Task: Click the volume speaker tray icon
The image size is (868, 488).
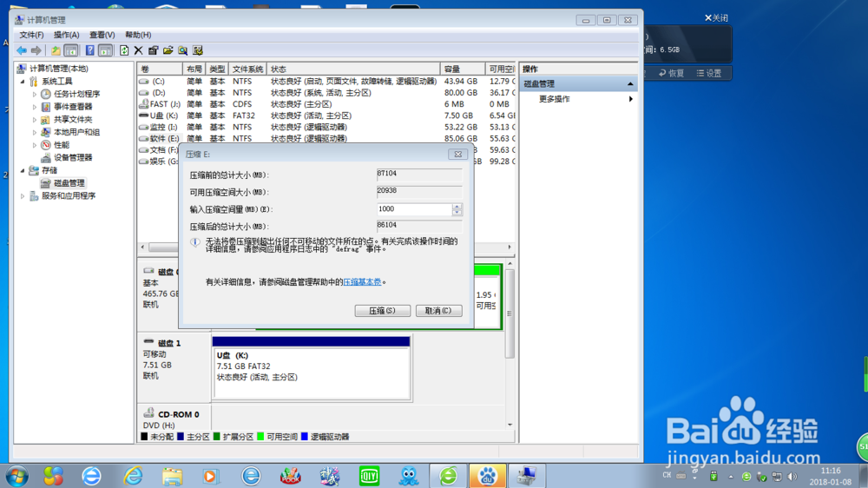Action: (x=792, y=477)
